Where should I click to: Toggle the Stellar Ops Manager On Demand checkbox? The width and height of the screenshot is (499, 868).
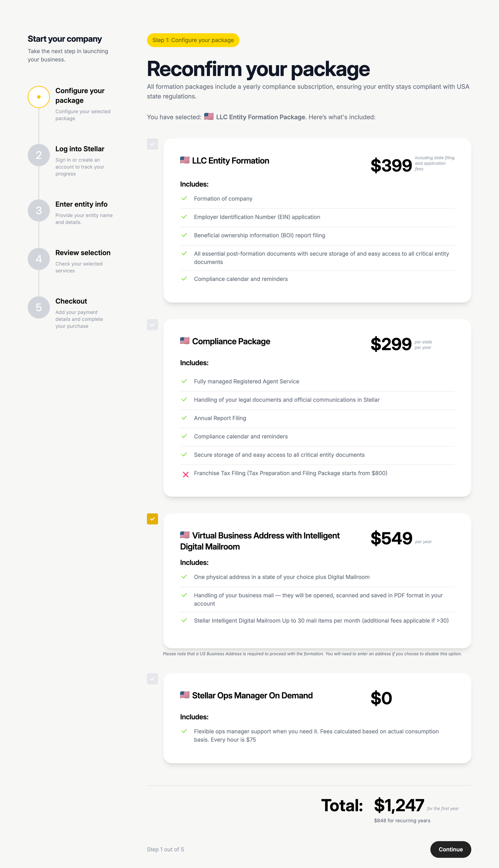152,679
